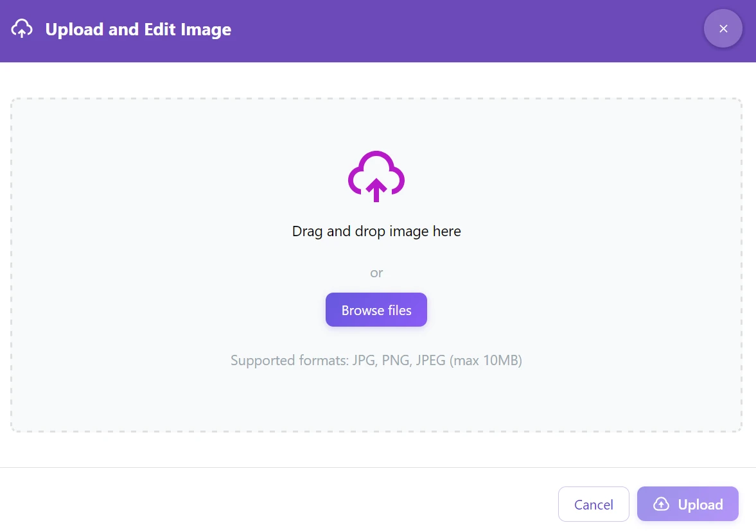This screenshot has height=532, width=756.
Task: Click the 'JPG, PNG, JPEG' formats list
Action: [x=399, y=361]
